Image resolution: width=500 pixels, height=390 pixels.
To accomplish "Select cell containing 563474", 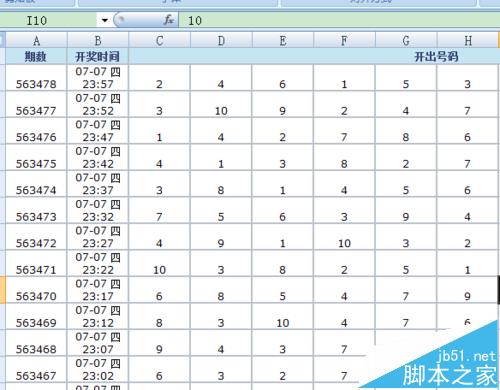I will [x=36, y=184].
